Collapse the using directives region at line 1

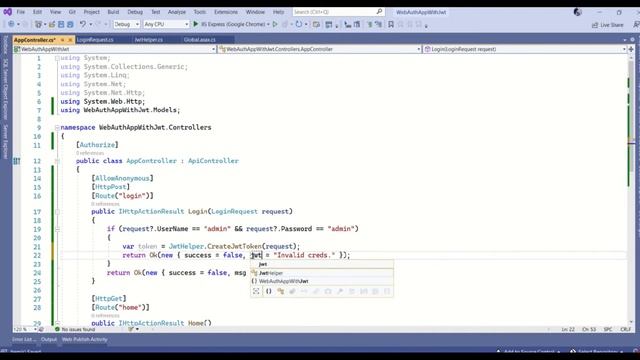(57, 58)
